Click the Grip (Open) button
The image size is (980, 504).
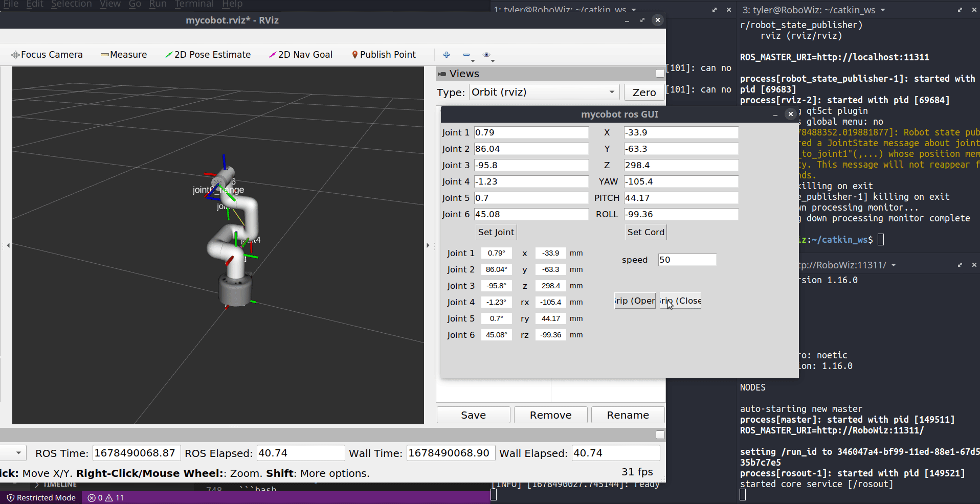[635, 301]
